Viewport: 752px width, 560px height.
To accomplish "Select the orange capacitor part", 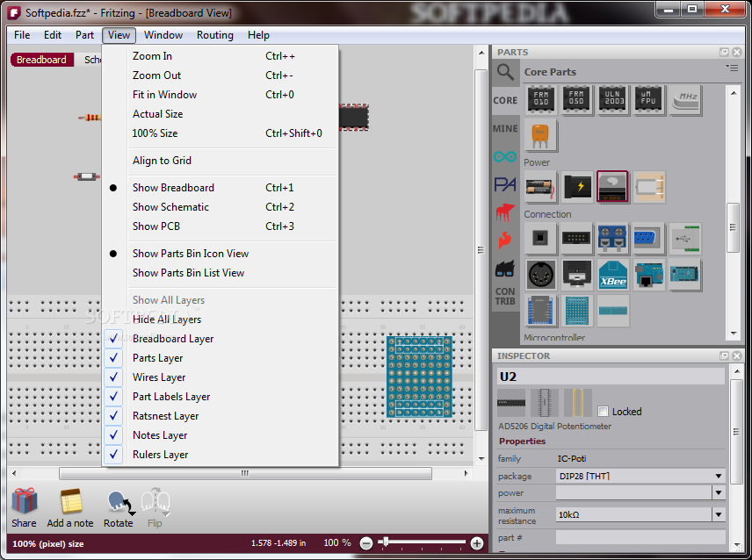I will coord(540,135).
